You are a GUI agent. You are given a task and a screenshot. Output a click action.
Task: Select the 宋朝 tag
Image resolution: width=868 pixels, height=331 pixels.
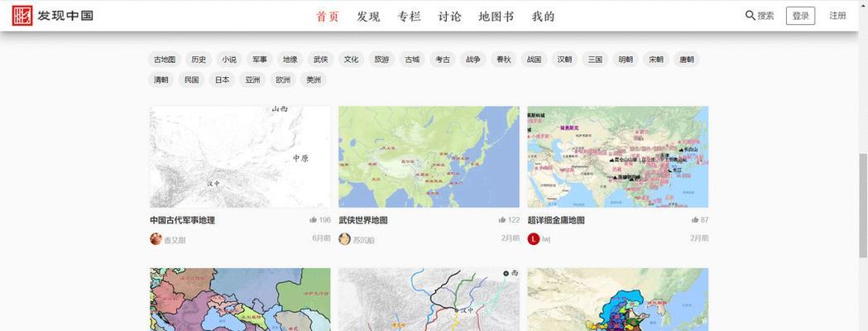[x=656, y=60]
